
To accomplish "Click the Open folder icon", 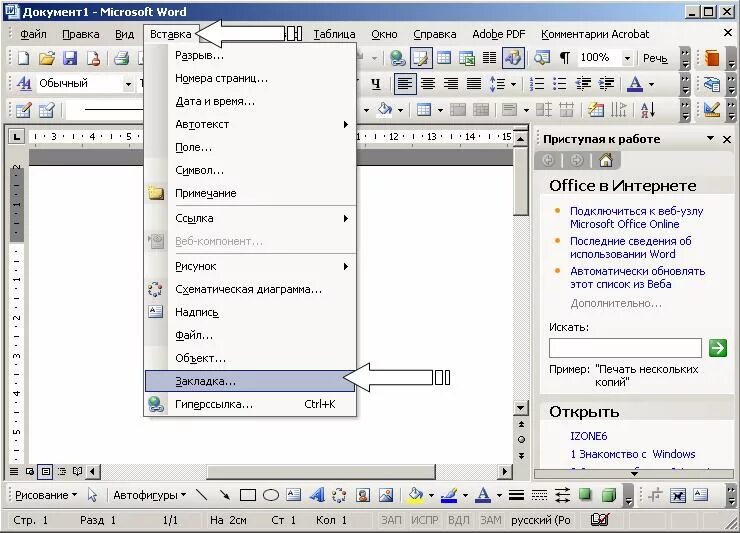I will coord(47,59).
